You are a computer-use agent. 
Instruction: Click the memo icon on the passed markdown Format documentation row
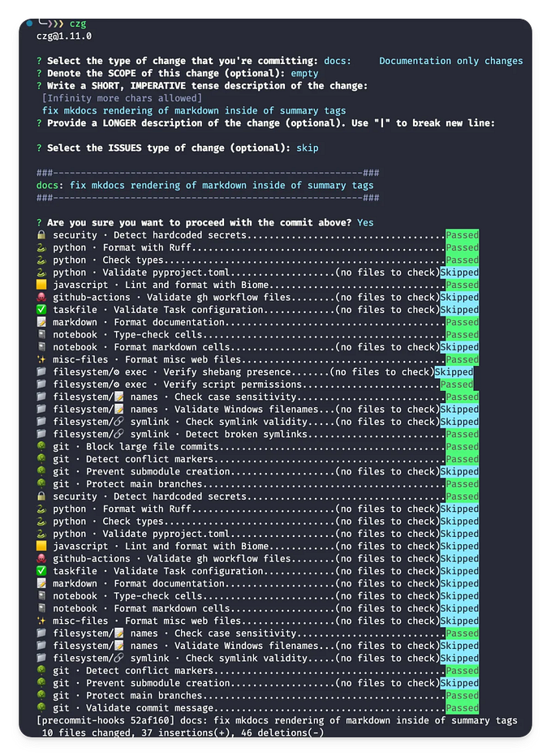[x=41, y=322]
